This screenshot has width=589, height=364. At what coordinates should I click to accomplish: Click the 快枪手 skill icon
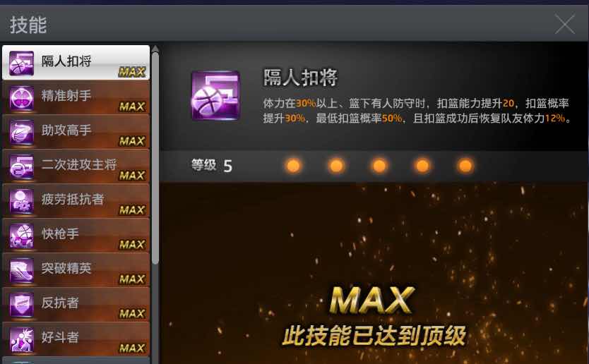click(x=21, y=236)
